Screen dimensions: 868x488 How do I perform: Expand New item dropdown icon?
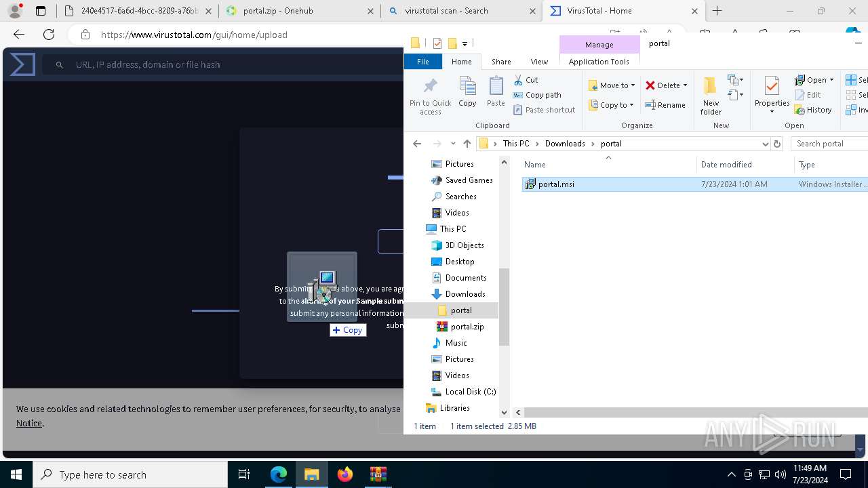coord(735,80)
